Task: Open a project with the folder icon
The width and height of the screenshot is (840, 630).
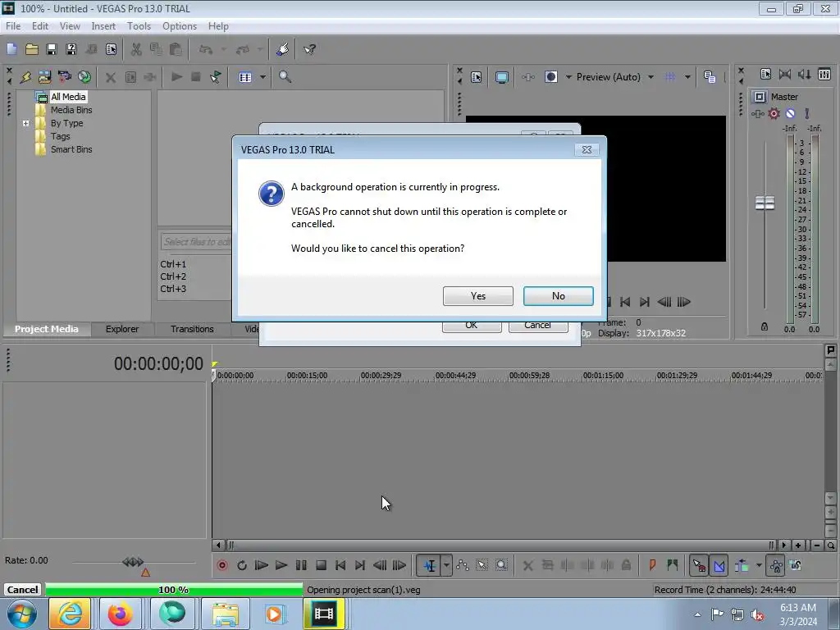Action: point(32,49)
